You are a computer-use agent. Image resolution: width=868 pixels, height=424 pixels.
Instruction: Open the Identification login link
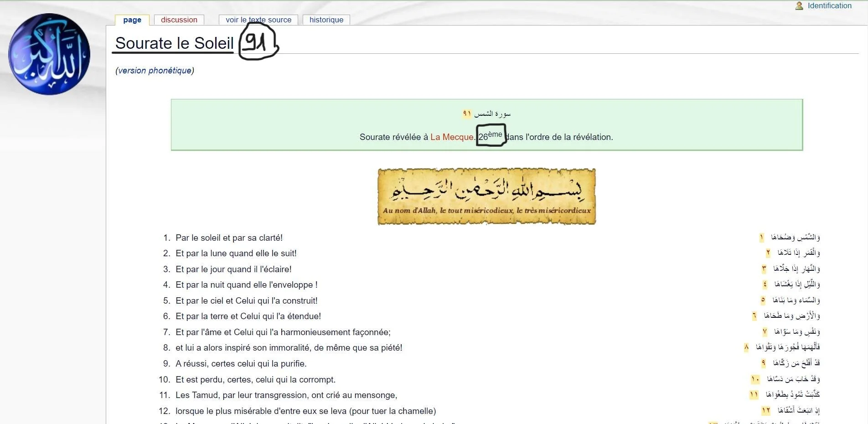click(x=829, y=6)
